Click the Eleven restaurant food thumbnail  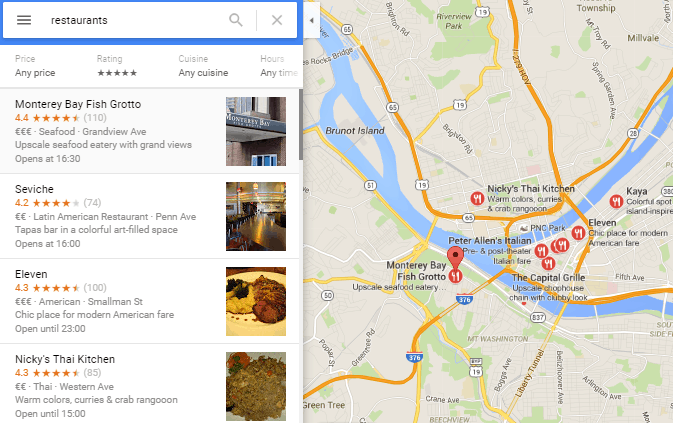click(x=256, y=301)
